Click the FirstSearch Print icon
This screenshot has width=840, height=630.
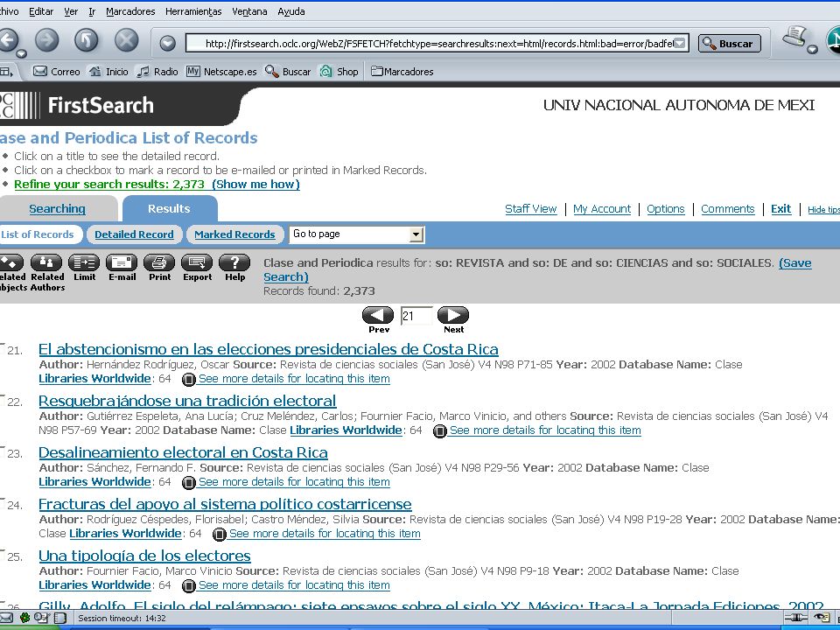[x=159, y=262]
